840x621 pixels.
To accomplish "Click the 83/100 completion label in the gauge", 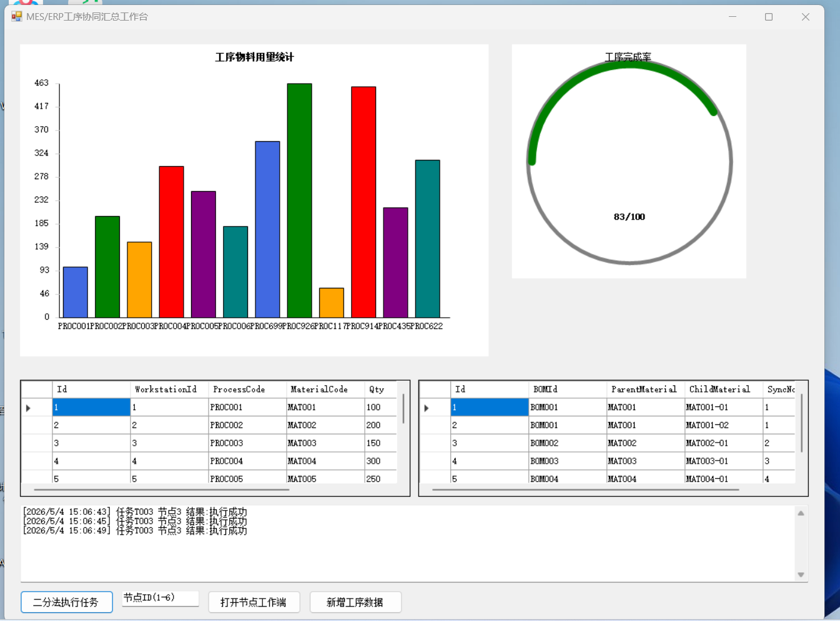I will [x=630, y=217].
